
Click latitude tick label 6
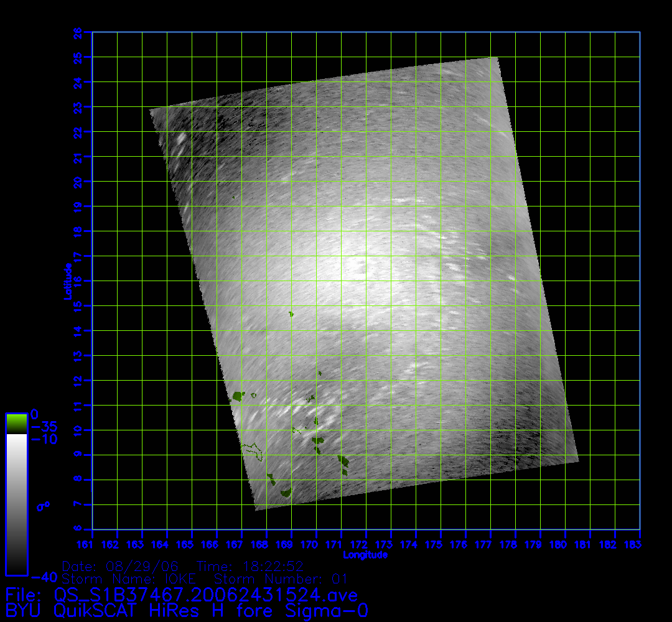point(78,529)
